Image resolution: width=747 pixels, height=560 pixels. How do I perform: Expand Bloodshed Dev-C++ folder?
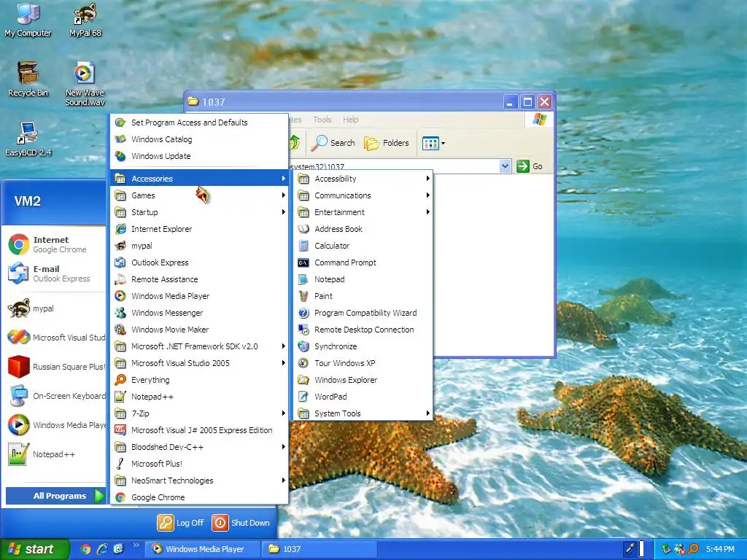pos(199,447)
